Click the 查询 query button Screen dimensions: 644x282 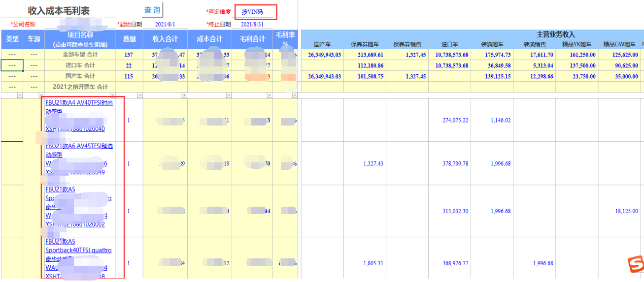point(152,10)
